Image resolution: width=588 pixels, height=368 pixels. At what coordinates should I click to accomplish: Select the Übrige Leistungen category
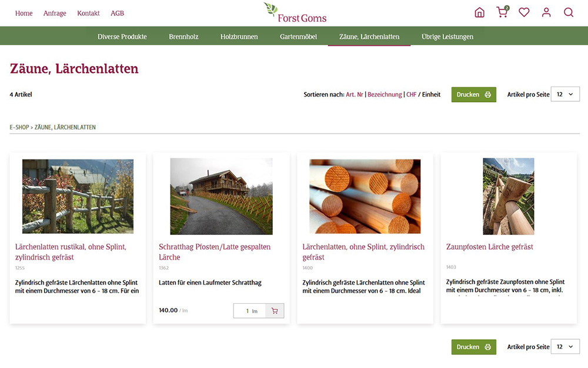(447, 37)
